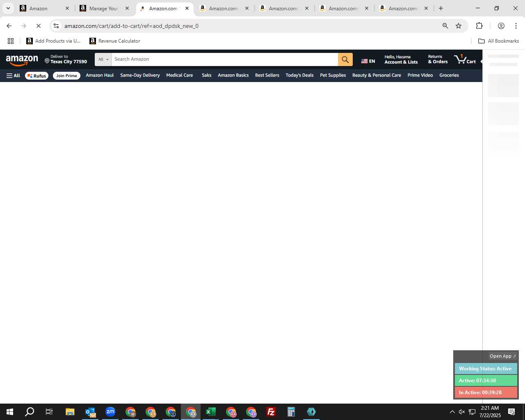Image resolution: width=525 pixels, height=420 pixels.
Task: Open Amazon Basics nav link
Action: pos(233,75)
